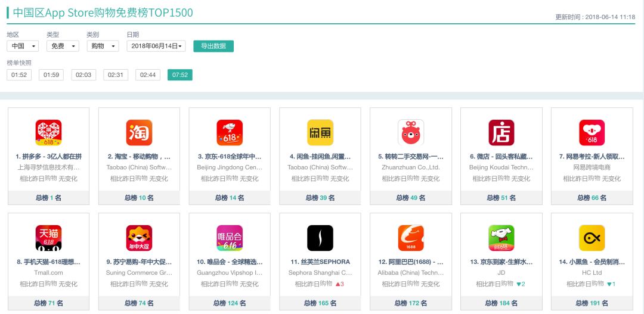Image resolution: width=644 pixels, height=314 pixels.
Task: Open the title 1. 拼多多 - 3亿人都在拼
Action: pos(48,156)
